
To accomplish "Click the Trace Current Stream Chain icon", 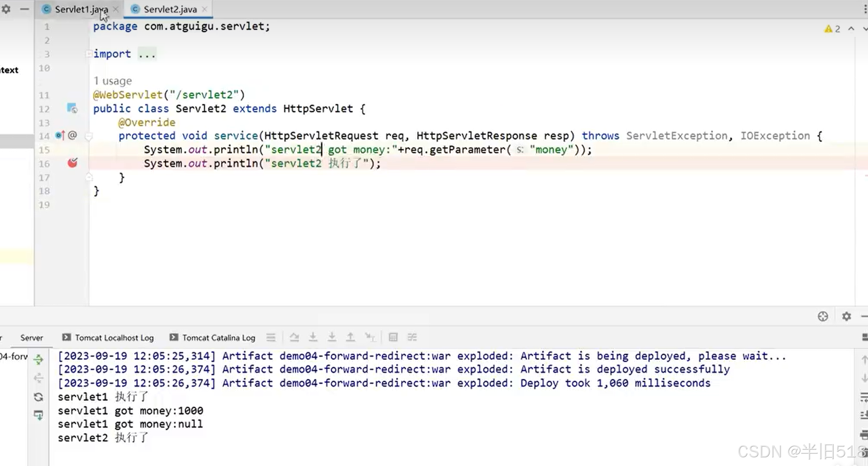I will pos(412,337).
